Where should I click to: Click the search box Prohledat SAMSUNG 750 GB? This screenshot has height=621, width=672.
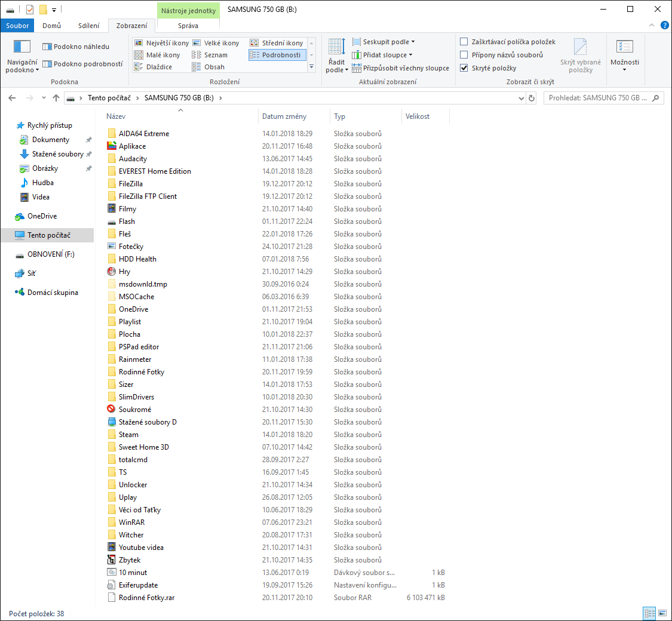(x=603, y=98)
